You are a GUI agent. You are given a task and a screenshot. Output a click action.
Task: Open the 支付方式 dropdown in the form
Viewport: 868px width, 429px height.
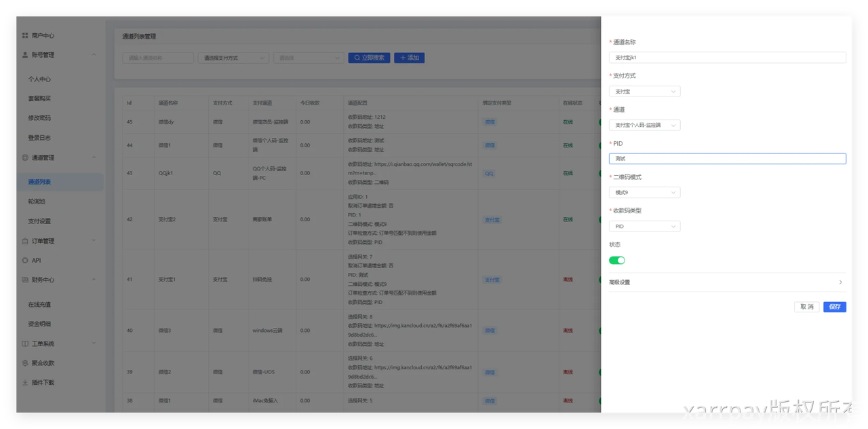pyautogui.click(x=644, y=91)
